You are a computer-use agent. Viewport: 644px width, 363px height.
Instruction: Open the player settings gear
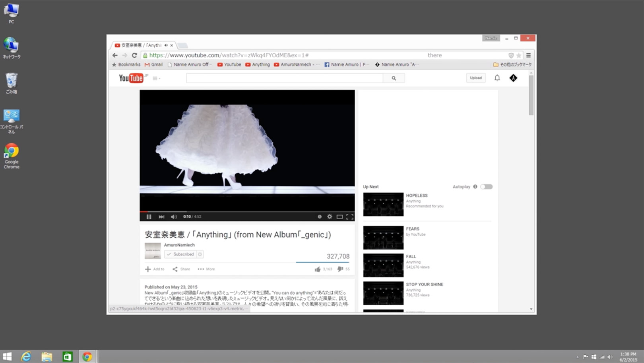click(x=330, y=217)
